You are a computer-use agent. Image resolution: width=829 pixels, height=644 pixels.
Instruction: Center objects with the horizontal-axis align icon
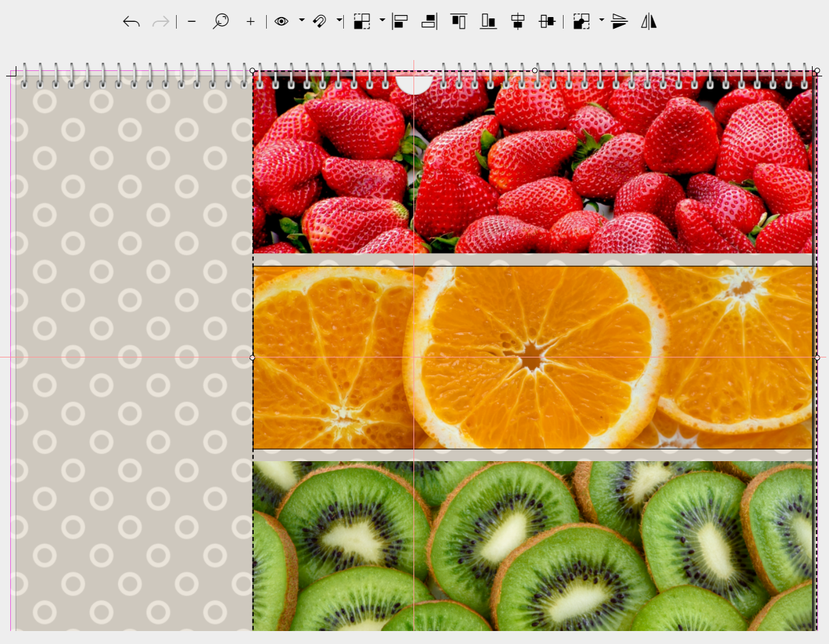(547, 21)
